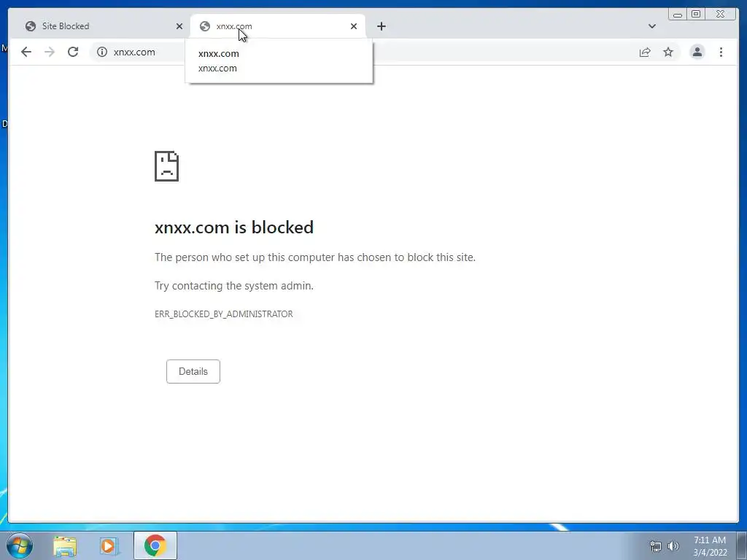The image size is (747, 560).
Task: Click 'The person who set up this computer' sentence
Action: pyautogui.click(x=315, y=257)
